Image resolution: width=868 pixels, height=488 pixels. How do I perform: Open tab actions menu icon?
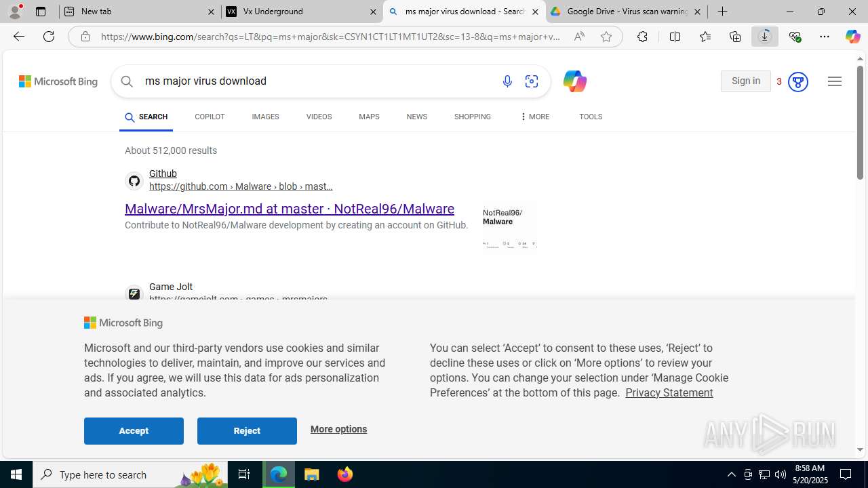pyautogui.click(x=41, y=12)
